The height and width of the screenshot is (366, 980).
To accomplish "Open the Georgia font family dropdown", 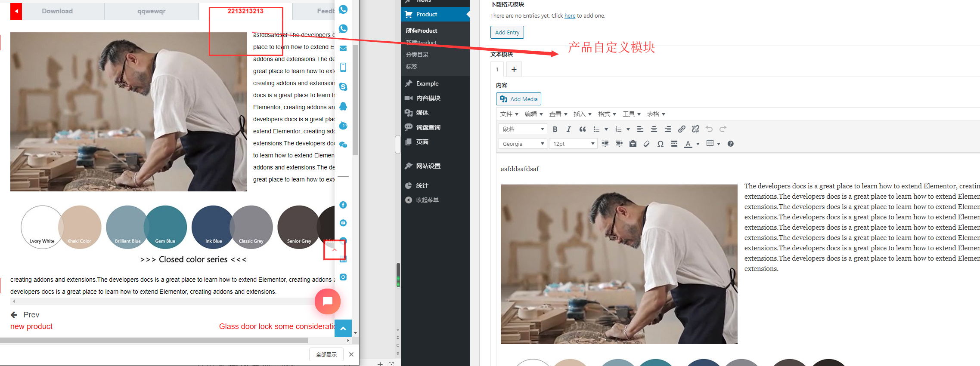I will (523, 144).
